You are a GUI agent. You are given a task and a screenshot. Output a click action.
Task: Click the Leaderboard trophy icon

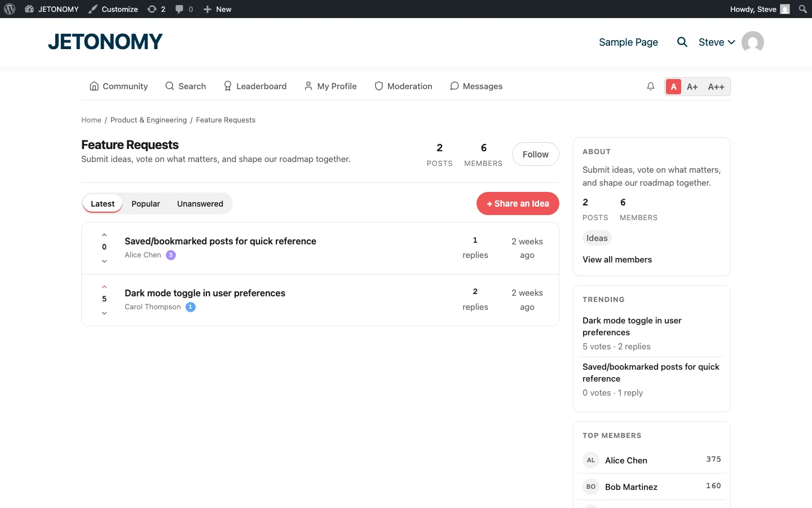click(227, 86)
